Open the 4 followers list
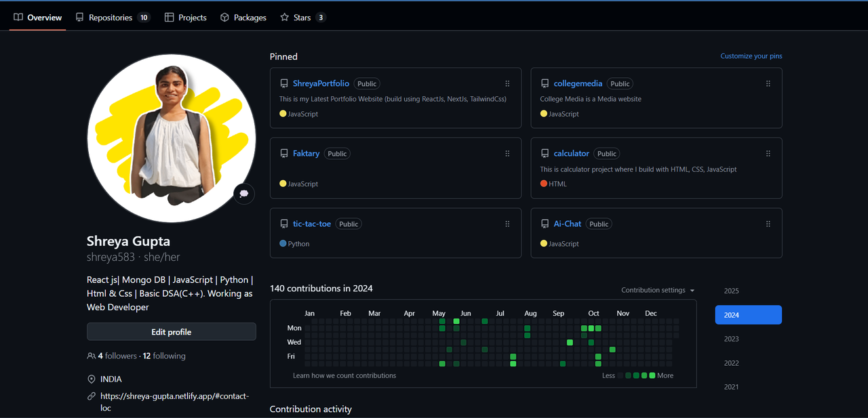868x418 pixels. 117,356
